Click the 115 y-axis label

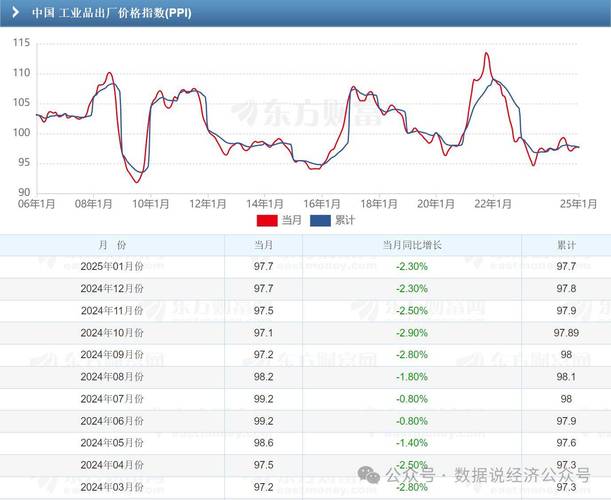click(x=21, y=43)
